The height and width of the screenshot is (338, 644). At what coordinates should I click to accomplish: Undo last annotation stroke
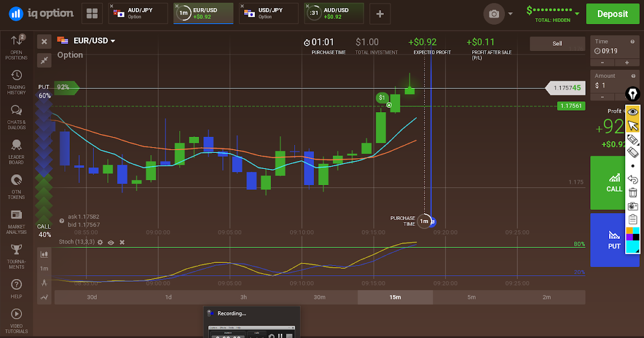click(x=633, y=180)
